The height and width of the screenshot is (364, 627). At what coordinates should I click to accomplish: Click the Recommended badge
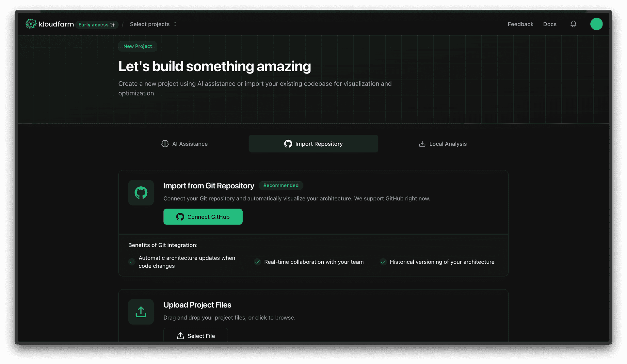click(281, 185)
